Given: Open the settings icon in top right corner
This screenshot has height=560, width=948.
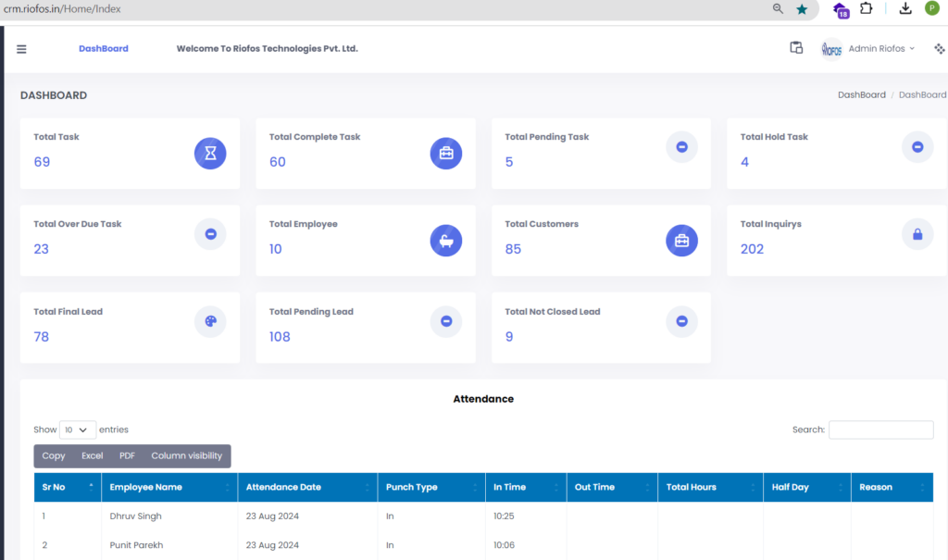Looking at the screenshot, I should point(940,49).
